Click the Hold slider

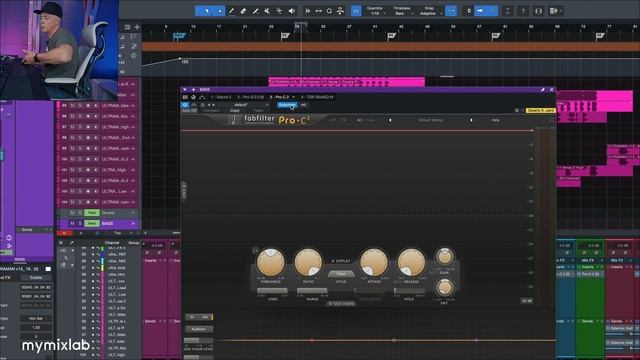(409, 291)
